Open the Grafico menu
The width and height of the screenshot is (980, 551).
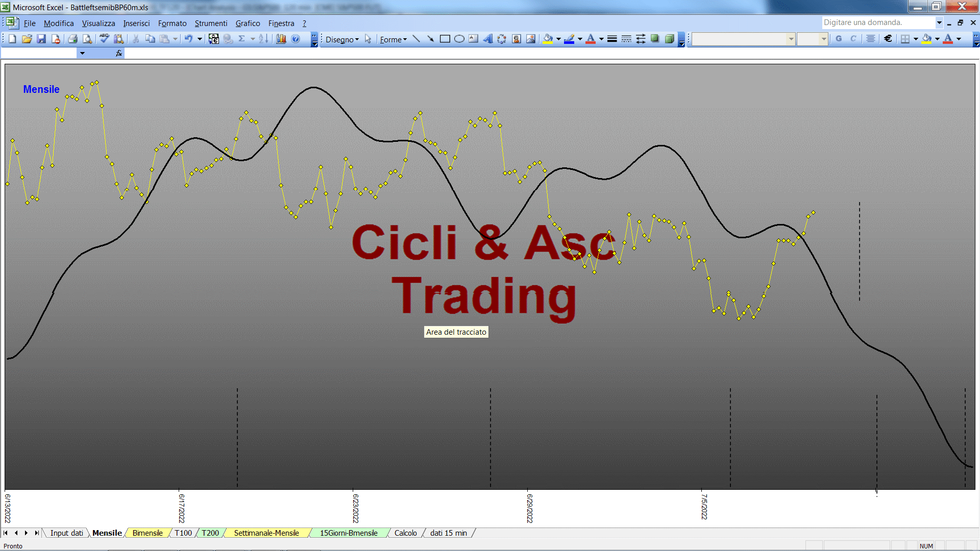248,23
